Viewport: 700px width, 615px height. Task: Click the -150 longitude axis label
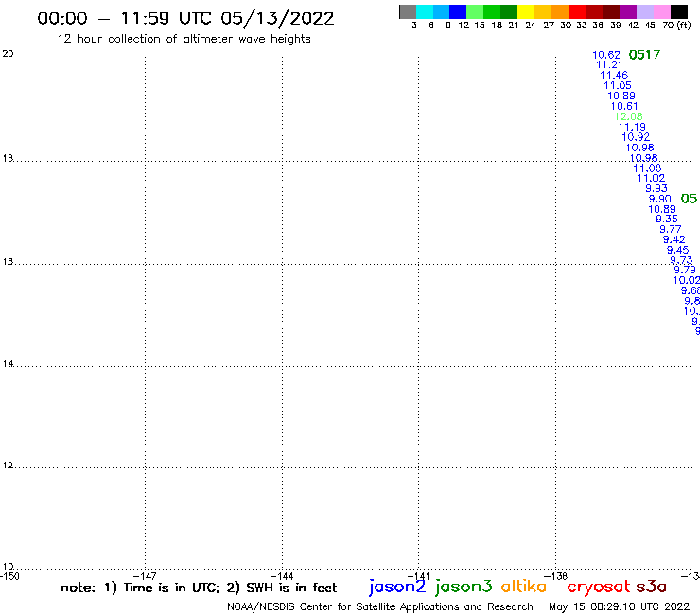(9, 576)
